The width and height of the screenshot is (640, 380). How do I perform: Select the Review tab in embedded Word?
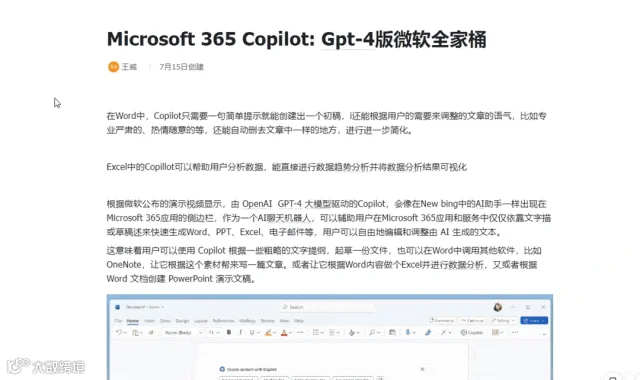tap(268, 321)
